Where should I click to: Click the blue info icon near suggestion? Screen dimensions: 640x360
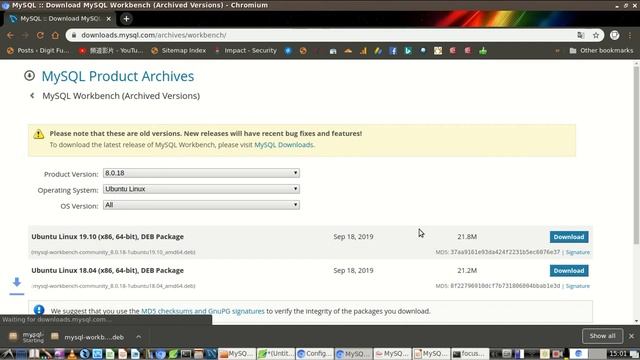[39, 310]
